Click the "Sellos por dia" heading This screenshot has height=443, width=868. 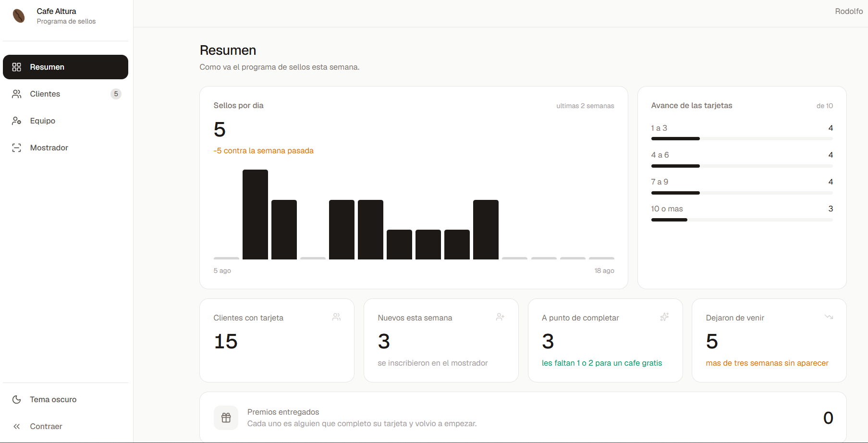click(238, 105)
